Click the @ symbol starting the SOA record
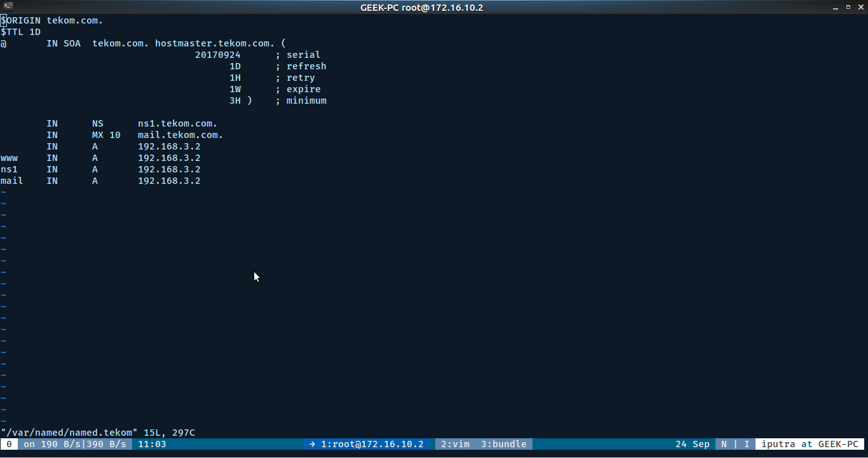This screenshot has width=868, height=458. pyautogui.click(x=3, y=43)
